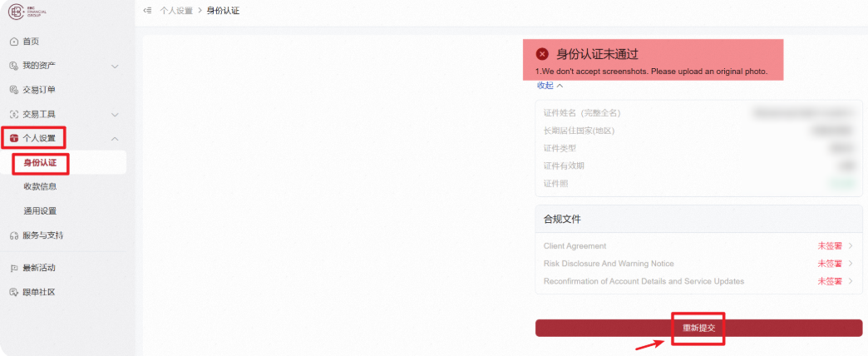Collapse the 个人设置 menu chevron
Image resolution: width=868 pixels, height=356 pixels.
[x=115, y=139]
